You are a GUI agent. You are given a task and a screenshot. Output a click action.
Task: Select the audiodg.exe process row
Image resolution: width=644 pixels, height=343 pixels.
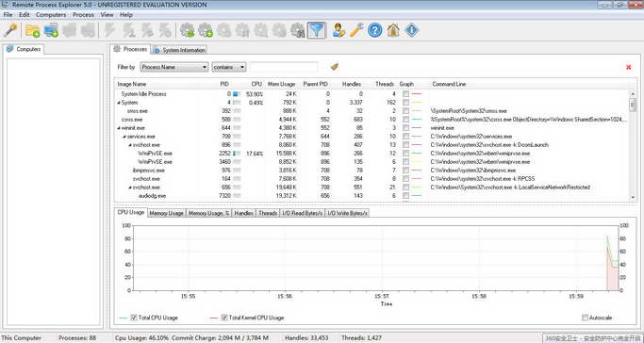[x=372, y=196]
